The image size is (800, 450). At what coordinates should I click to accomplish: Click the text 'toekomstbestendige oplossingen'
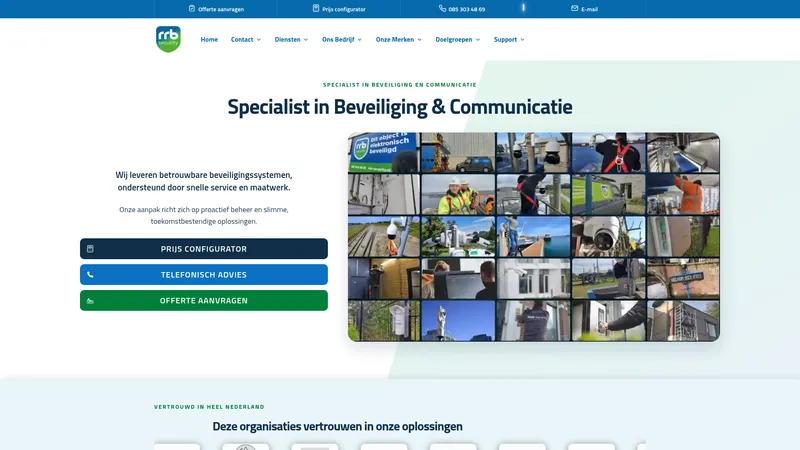click(204, 221)
